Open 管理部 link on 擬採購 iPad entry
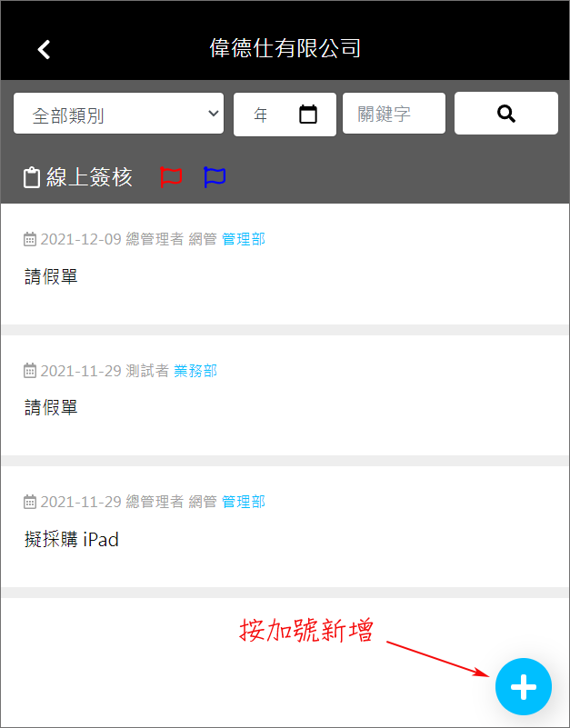Screen dimensions: 570x728 point(244,502)
